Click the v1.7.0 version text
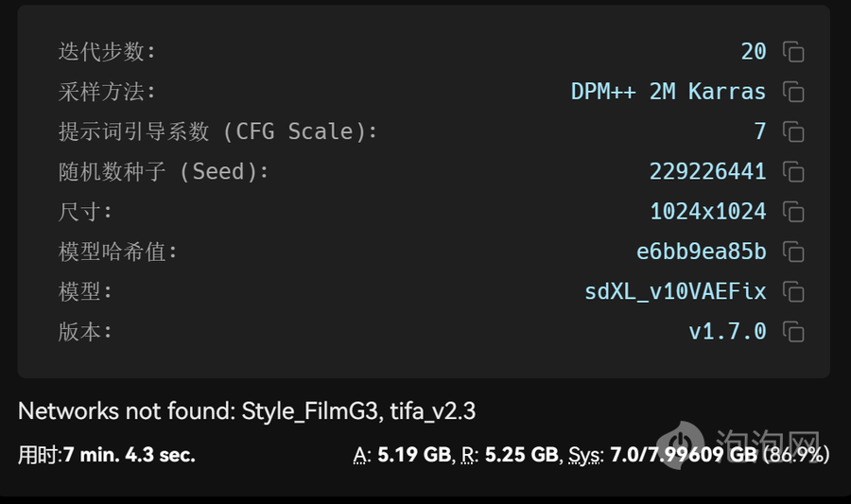Viewport: 851px width, 504px height. tap(727, 332)
